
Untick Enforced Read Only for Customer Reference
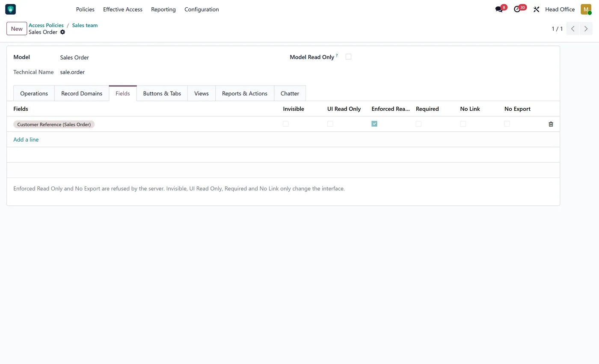point(374,124)
